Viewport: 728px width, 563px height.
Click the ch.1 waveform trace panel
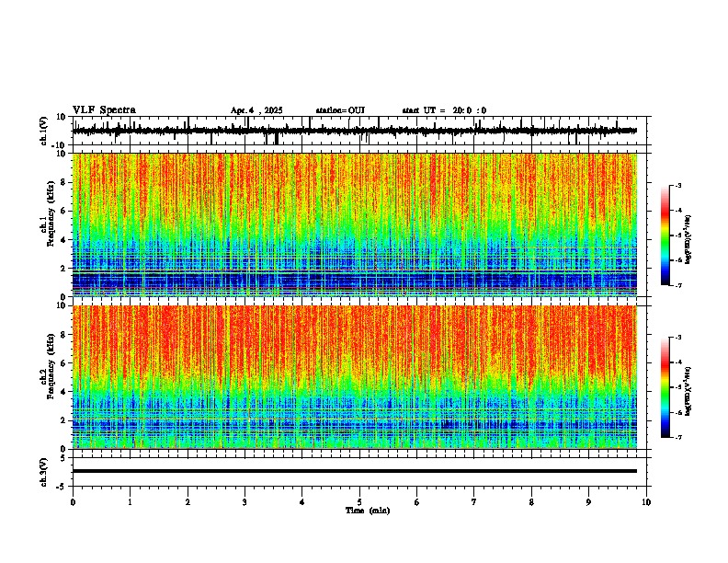pyautogui.click(x=361, y=131)
